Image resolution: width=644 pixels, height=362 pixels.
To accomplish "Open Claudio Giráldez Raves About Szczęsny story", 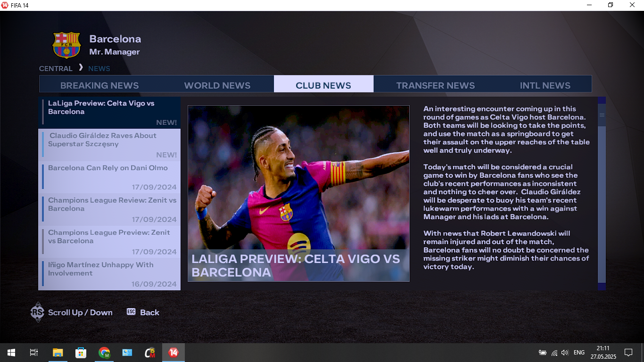I will tap(109, 145).
